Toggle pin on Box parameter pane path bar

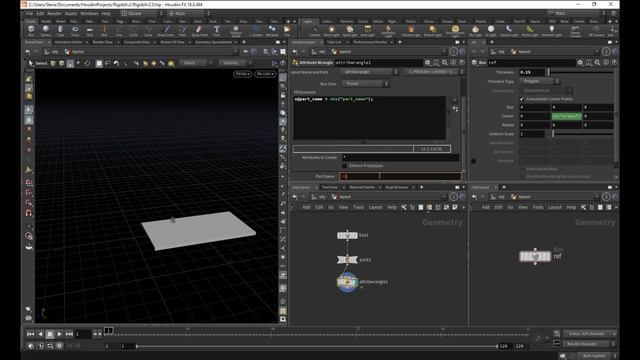[606, 51]
